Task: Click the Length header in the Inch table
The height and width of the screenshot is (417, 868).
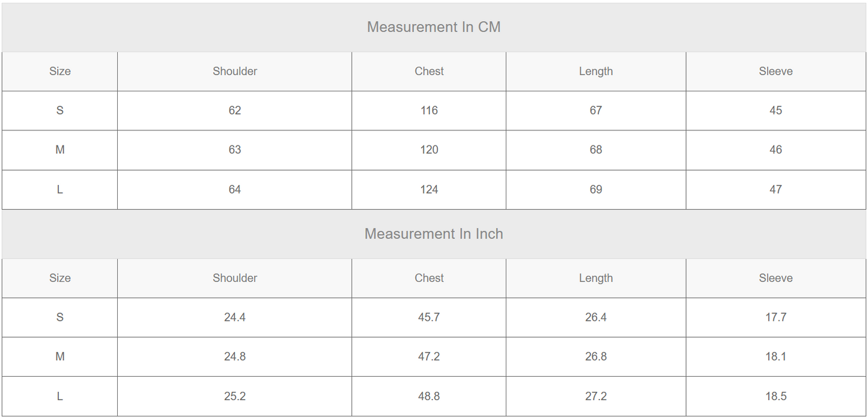Action: pos(596,278)
